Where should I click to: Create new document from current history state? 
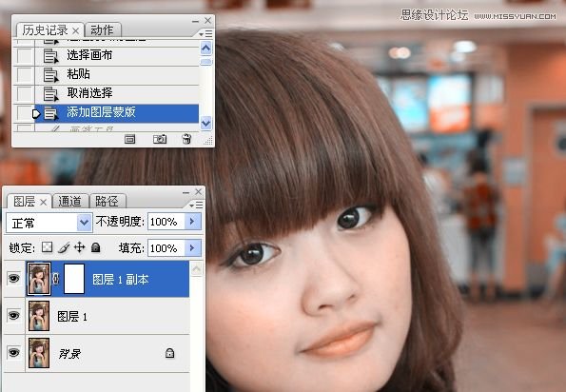coord(130,139)
